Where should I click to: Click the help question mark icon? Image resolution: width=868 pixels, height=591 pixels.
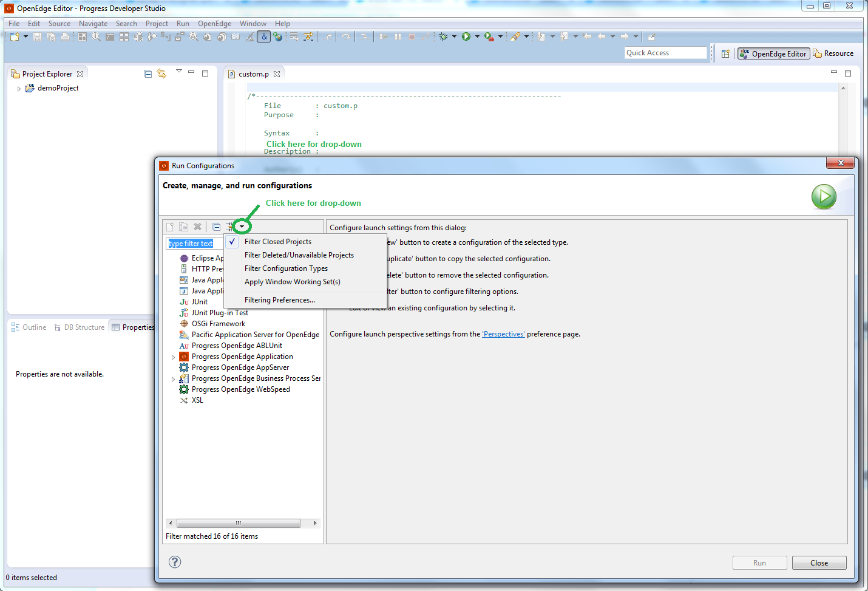[175, 562]
